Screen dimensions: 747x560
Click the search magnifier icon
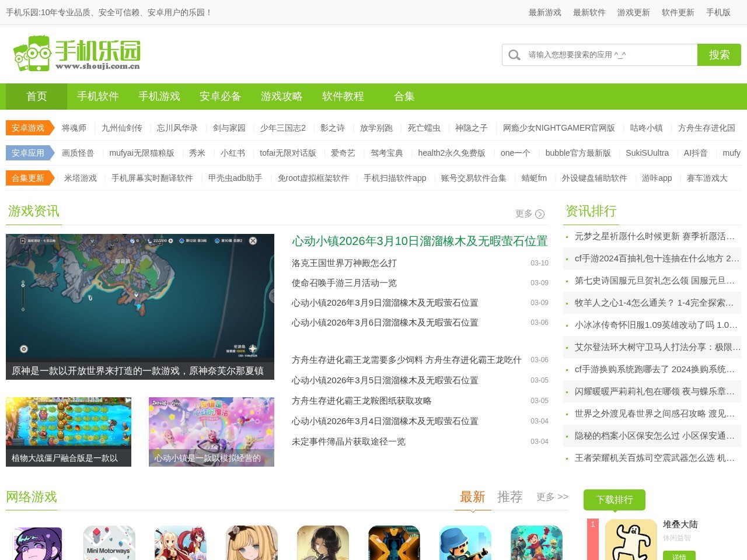pyautogui.click(x=514, y=55)
